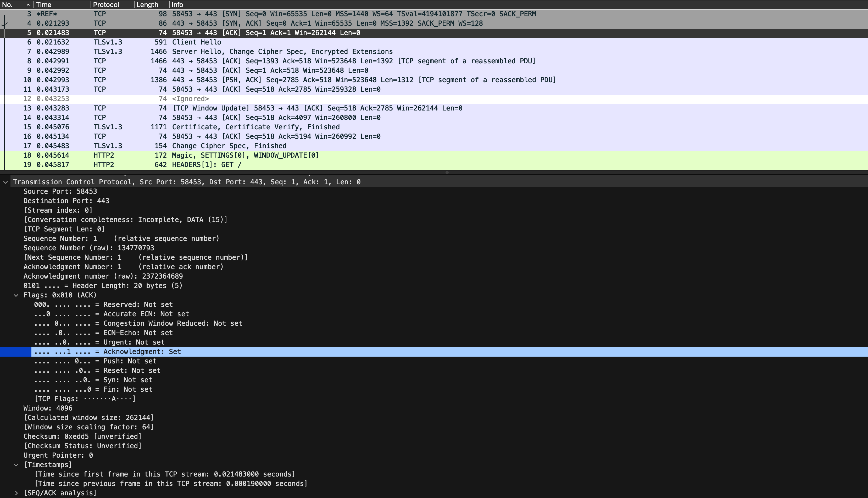Select packet 19 HEADERS GET /
This screenshot has height=498, width=868.
coord(434,165)
